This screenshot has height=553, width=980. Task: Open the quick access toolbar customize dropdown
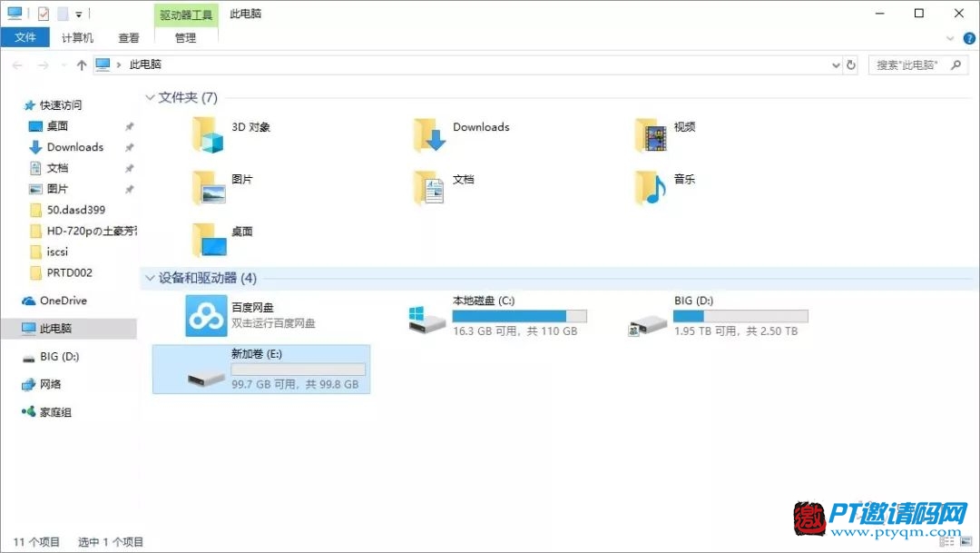click(x=79, y=14)
